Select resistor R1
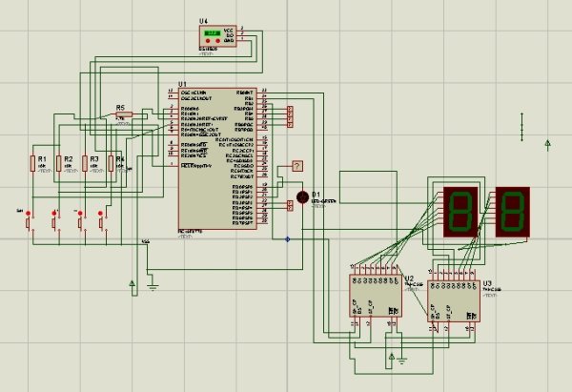 pyautogui.click(x=32, y=163)
